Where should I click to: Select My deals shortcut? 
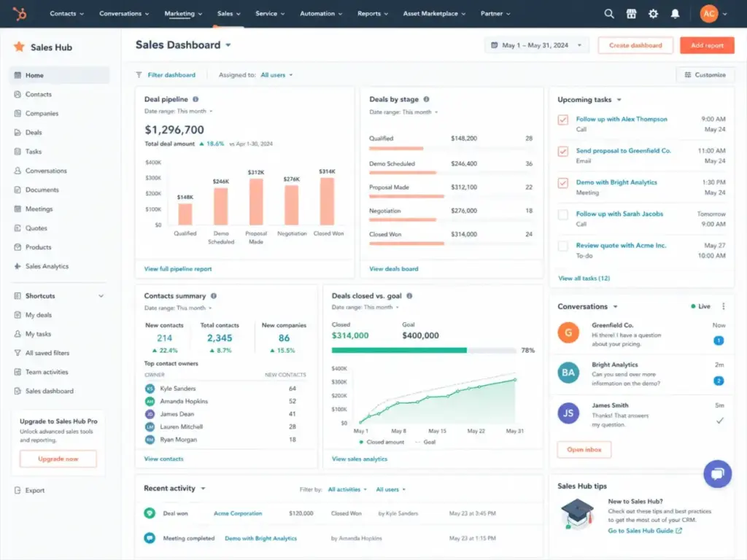coord(38,315)
